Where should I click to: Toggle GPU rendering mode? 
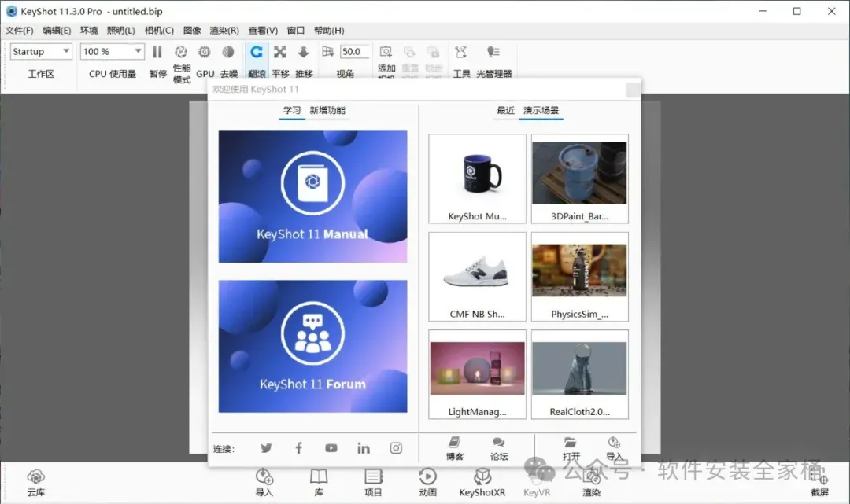coord(205,52)
